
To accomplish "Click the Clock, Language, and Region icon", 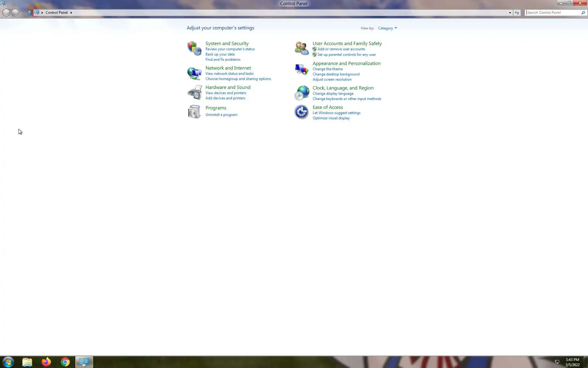I will click(x=301, y=93).
